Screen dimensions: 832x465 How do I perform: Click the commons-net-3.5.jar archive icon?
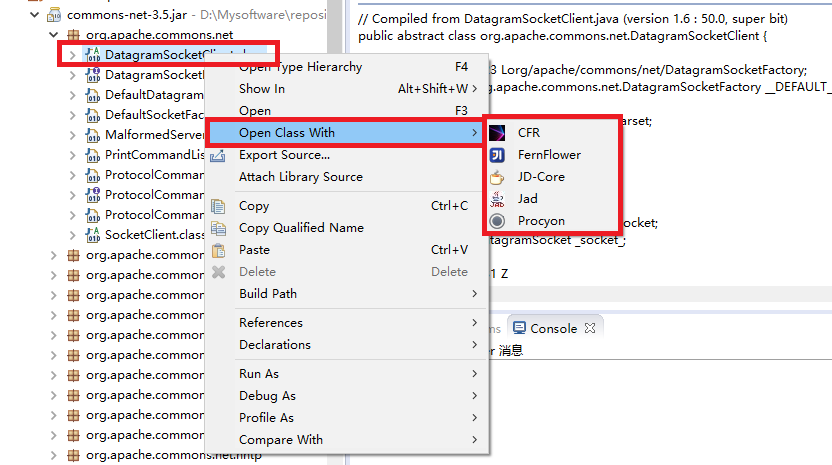54,15
